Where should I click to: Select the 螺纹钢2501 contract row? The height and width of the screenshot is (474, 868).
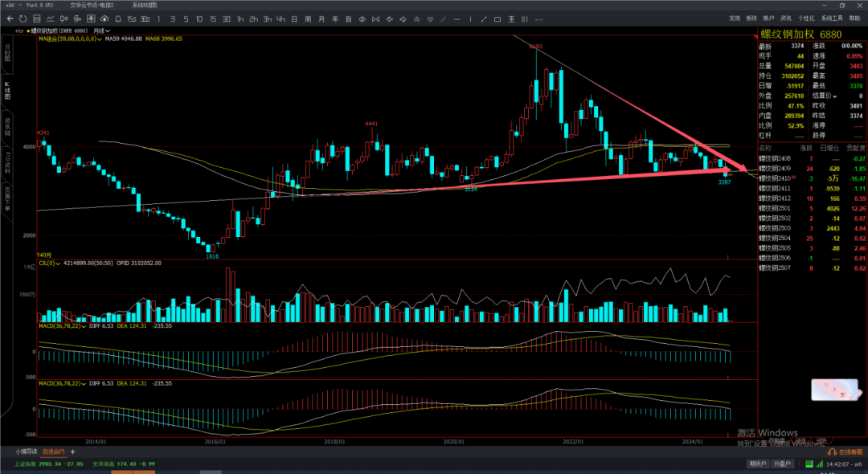tap(775, 208)
